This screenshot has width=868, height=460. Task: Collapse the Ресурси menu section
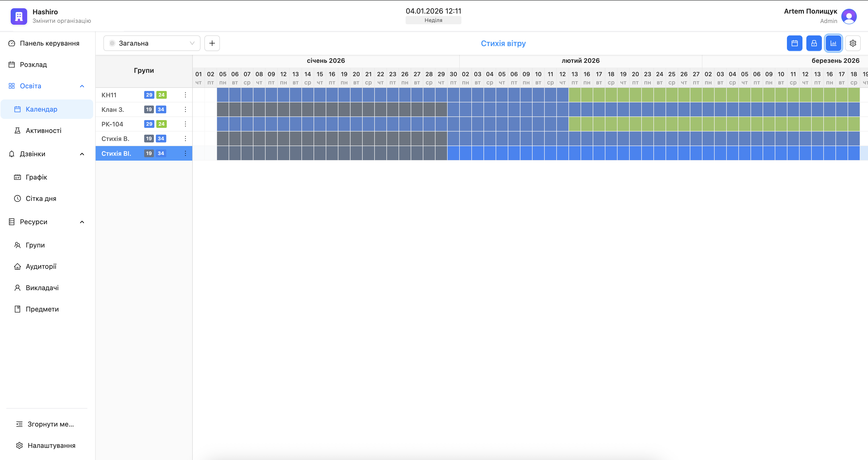click(82, 222)
